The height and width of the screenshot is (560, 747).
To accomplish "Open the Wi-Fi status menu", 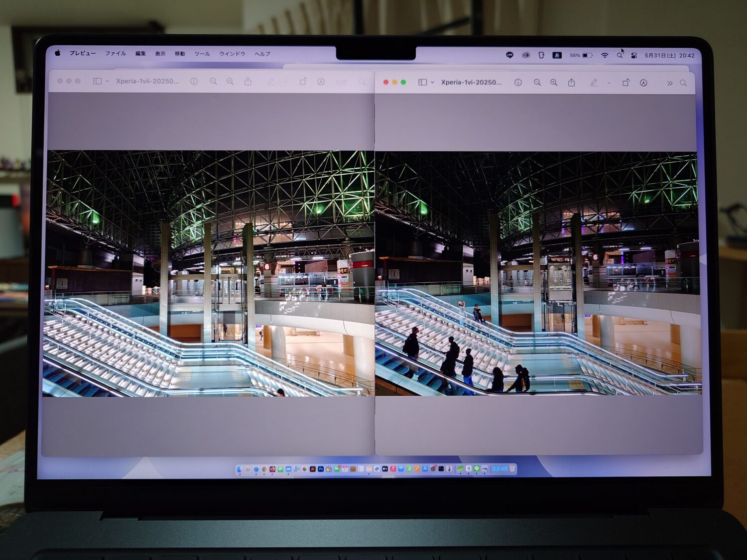I will click(605, 55).
